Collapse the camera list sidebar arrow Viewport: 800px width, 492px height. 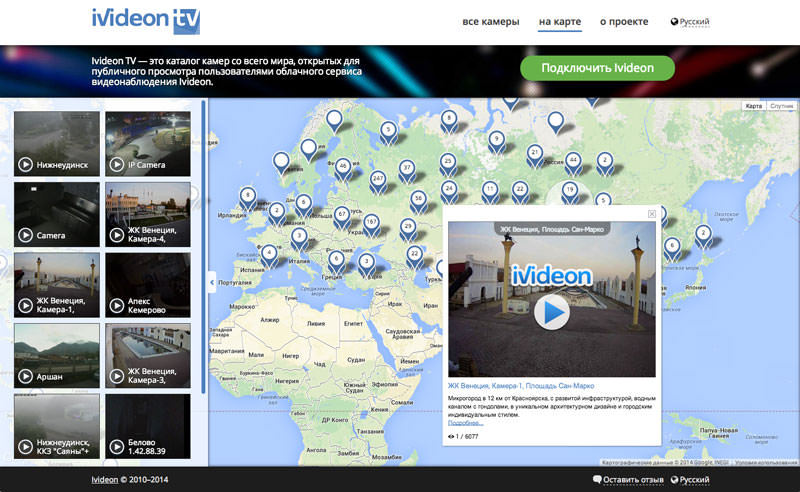[212, 282]
